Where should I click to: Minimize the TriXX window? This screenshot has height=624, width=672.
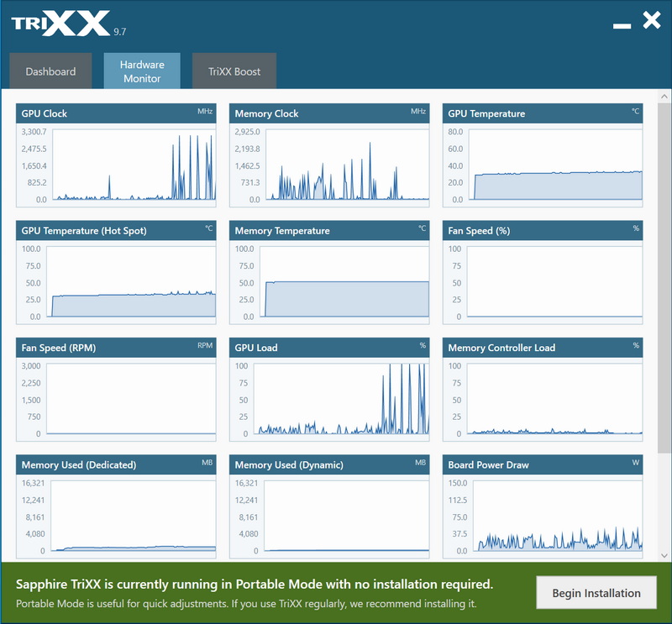(x=622, y=26)
